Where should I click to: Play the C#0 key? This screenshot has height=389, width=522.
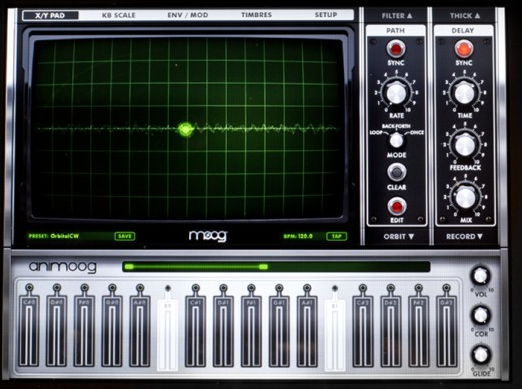click(x=29, y=331)
